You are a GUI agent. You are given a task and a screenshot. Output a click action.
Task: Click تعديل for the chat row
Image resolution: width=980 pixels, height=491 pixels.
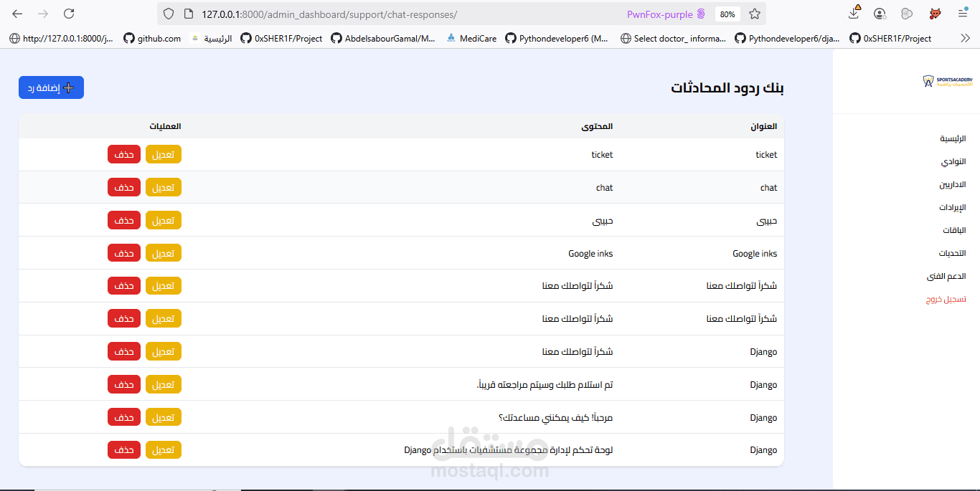pos(164,187)
